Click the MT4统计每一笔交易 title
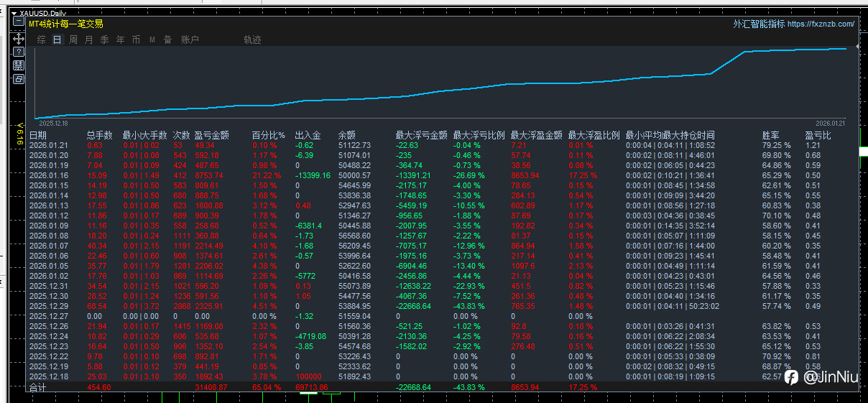This screenshot has width=868, height=403. pos(65,24)
